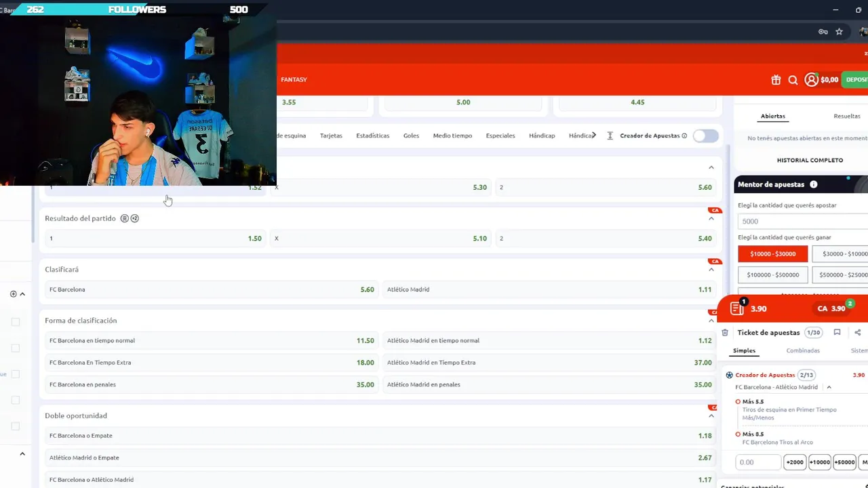The height and width of the screenshot is (488, 868).
Task: Collapse the Resultado del partido section
Action: click(x=711, y=219)
